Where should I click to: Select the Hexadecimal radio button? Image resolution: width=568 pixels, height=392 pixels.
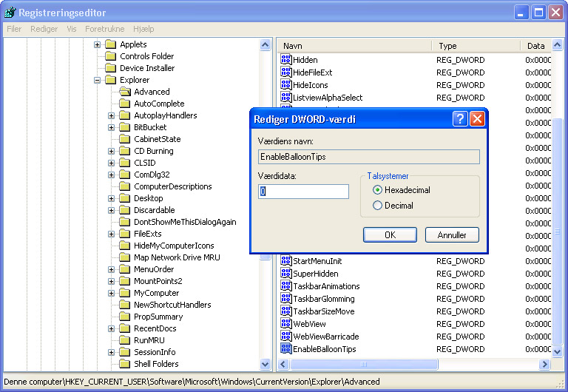377,190
